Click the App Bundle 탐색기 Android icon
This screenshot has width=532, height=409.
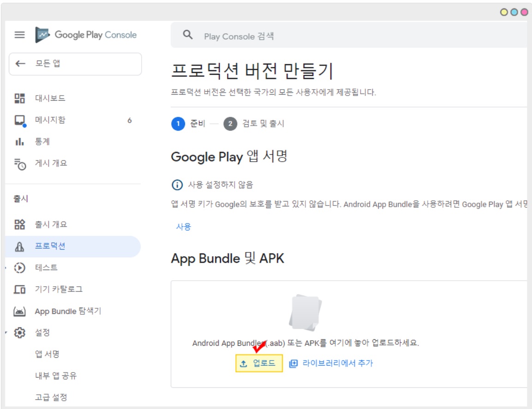click(x=19, y=311)
